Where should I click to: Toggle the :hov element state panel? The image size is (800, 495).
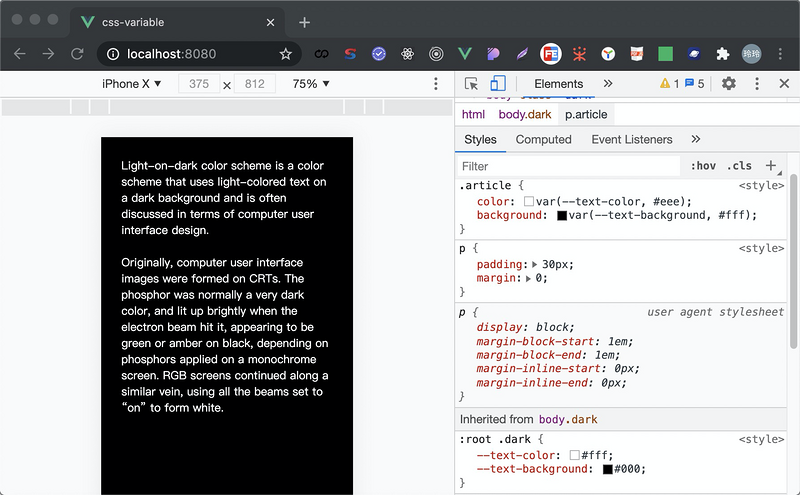click(x=703, y=166)
